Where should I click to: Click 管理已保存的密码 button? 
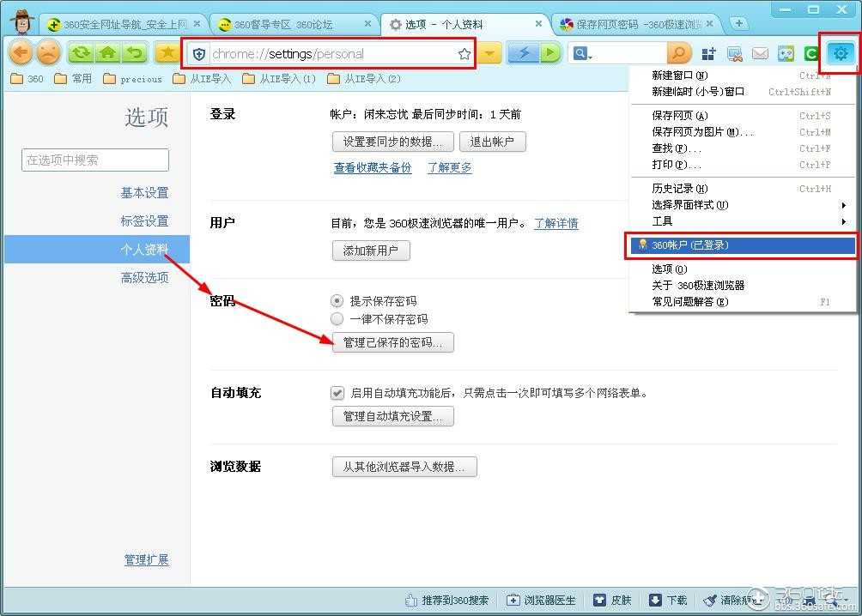(x=393, y=342)
